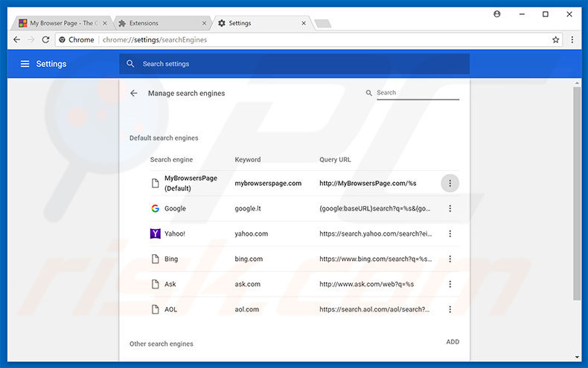Click the Ask query URL text

point(366,284)
